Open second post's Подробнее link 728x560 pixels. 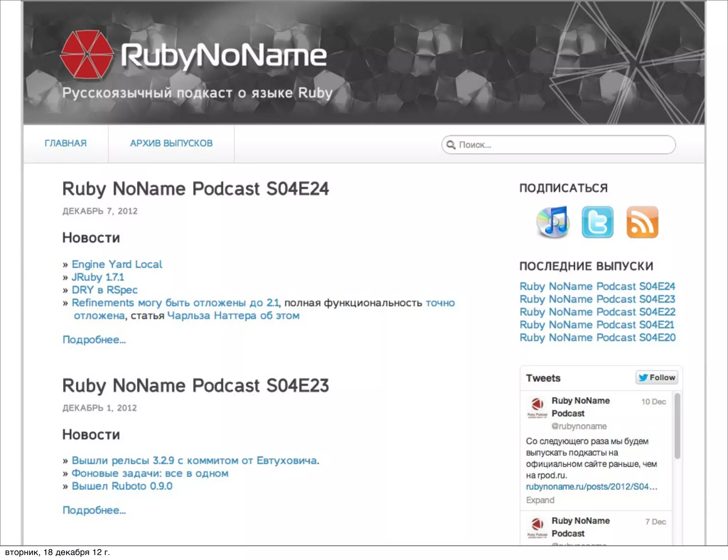tap(94, 510)
